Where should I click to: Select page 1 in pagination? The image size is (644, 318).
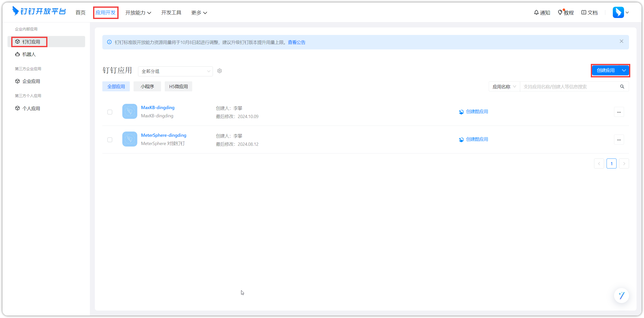pyautogui.click(x=612, y=164)
